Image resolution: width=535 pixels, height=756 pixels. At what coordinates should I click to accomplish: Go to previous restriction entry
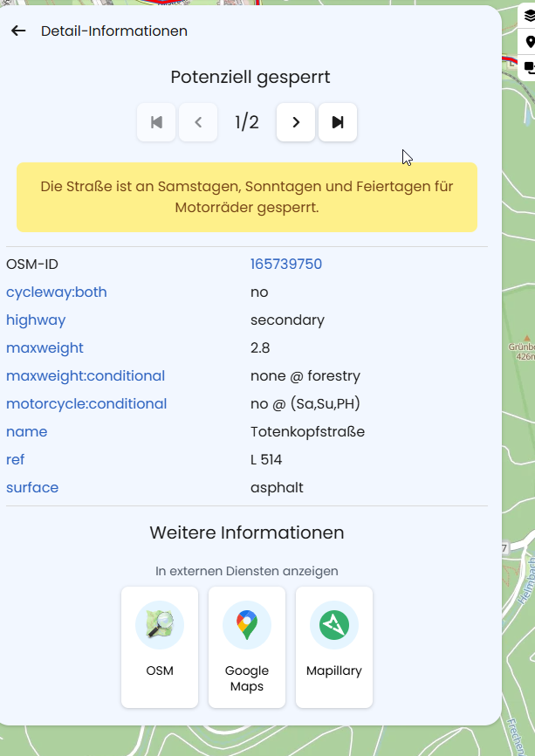coord(198,122)
